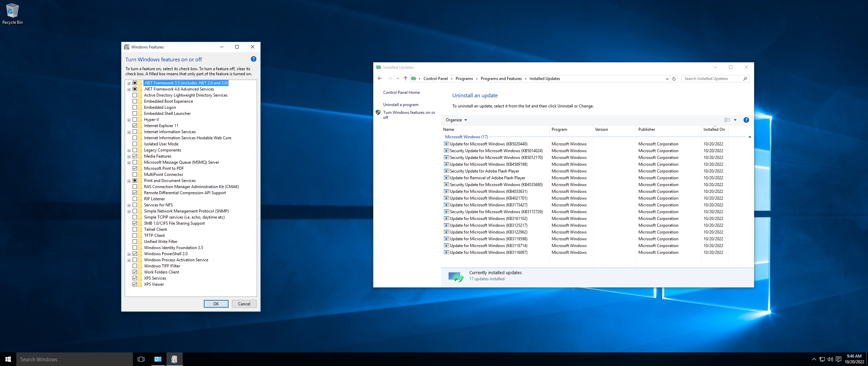Check the TFTP Client feature checkbox

(135, 236)
